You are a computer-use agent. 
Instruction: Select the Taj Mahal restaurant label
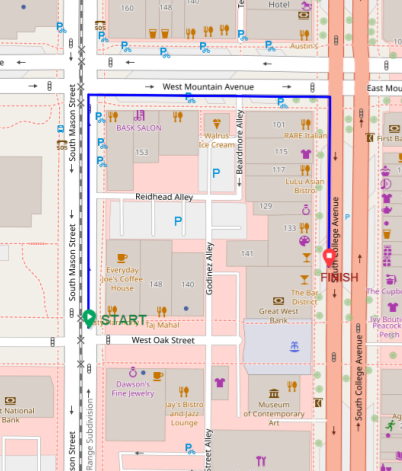click(x=162, y=325)
